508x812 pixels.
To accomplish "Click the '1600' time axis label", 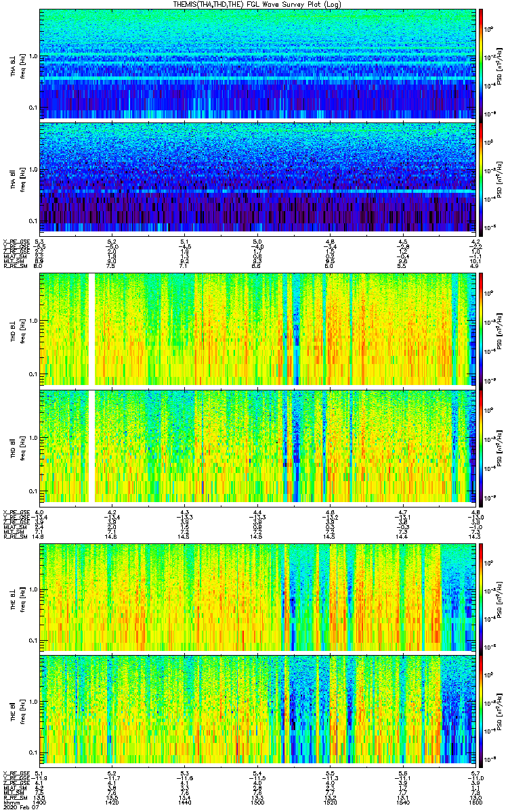I will click(x=475, y=802).
